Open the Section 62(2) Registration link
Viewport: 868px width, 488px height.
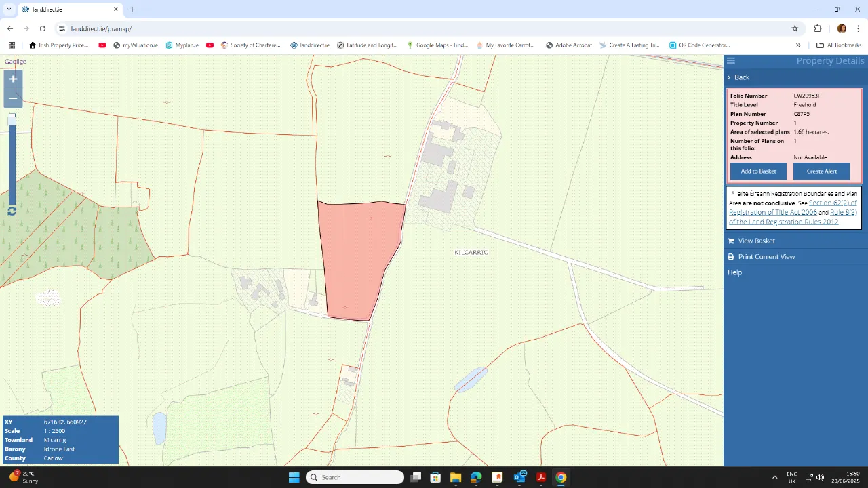(x=833, y=203)
